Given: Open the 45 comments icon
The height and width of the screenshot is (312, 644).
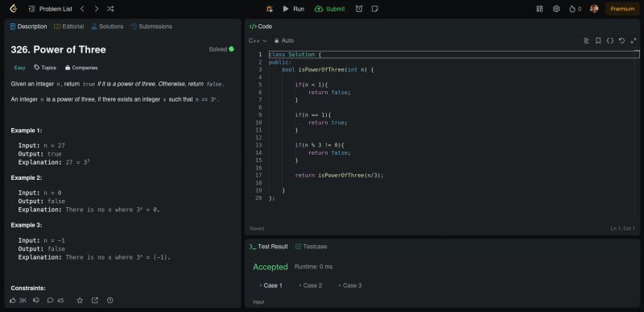Looking at the screenshot, I should pos(56,301).
